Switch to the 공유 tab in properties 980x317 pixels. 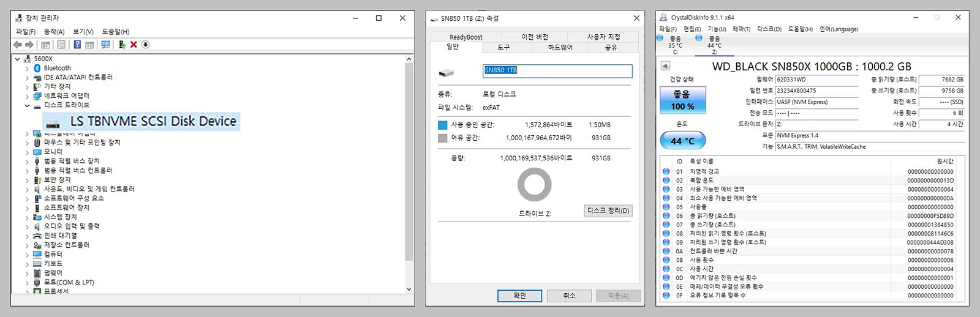(611, 47)
